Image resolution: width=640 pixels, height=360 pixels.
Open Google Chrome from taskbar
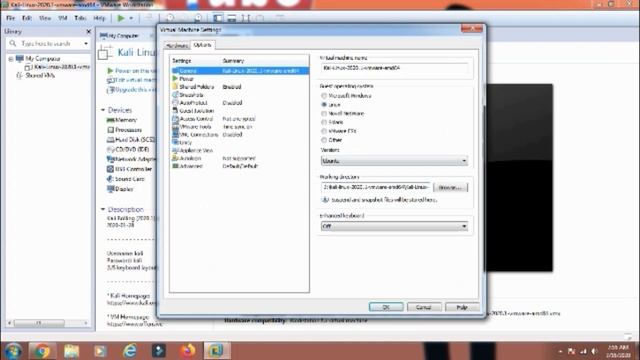(41, 351)
